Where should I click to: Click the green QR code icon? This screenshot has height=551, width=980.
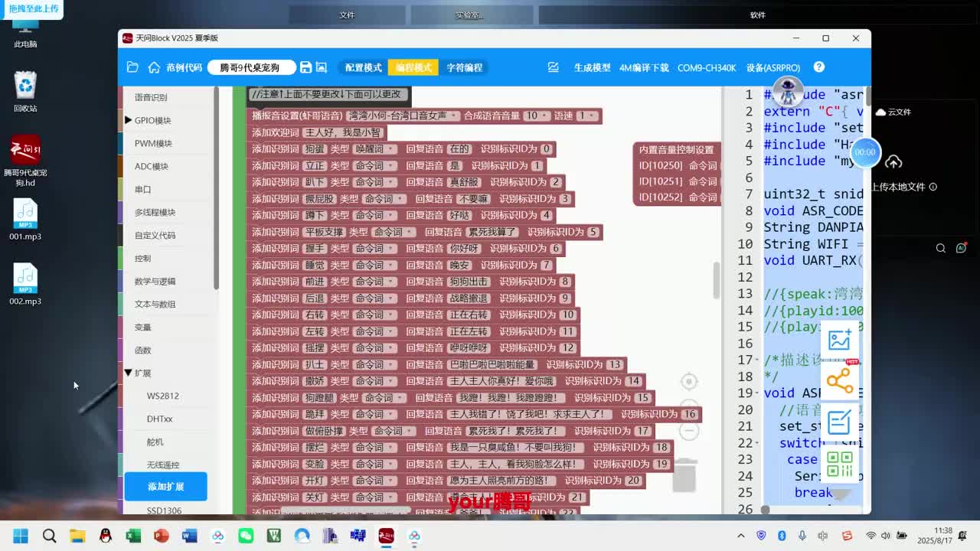(x=840, y=464)
